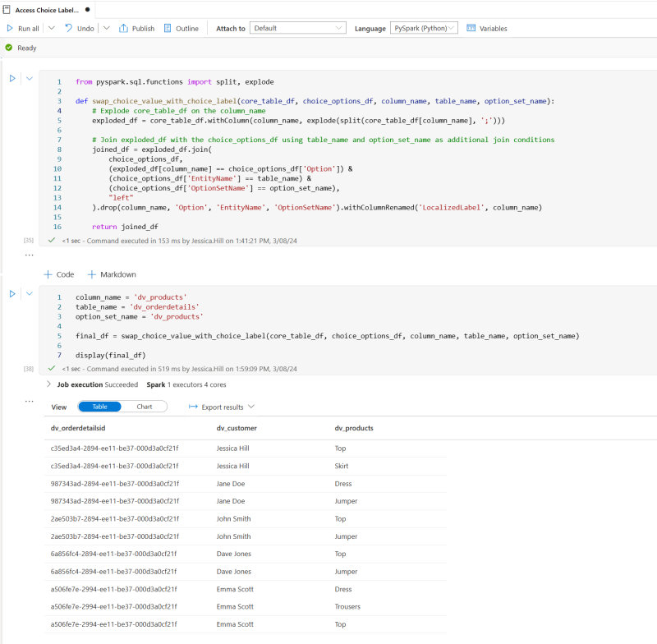
Task: Open the Outline panel icon
Action: tap(168, 28)
